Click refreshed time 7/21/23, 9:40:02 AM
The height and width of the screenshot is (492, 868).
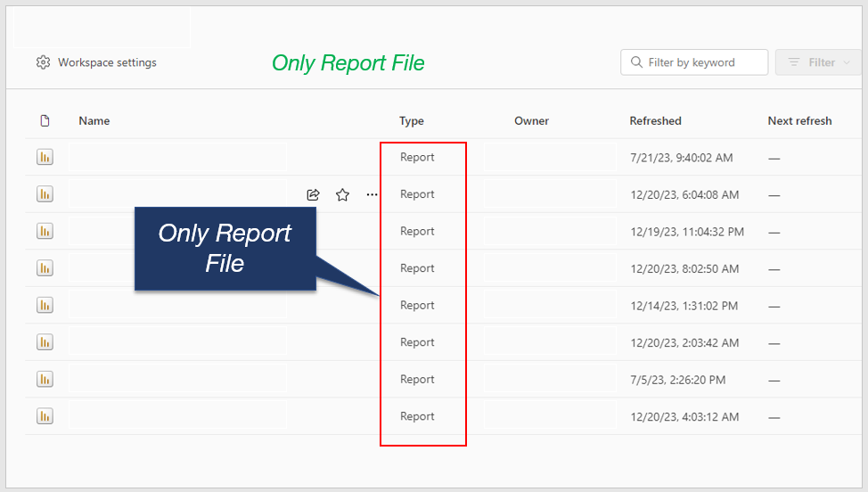coord(682,158)
